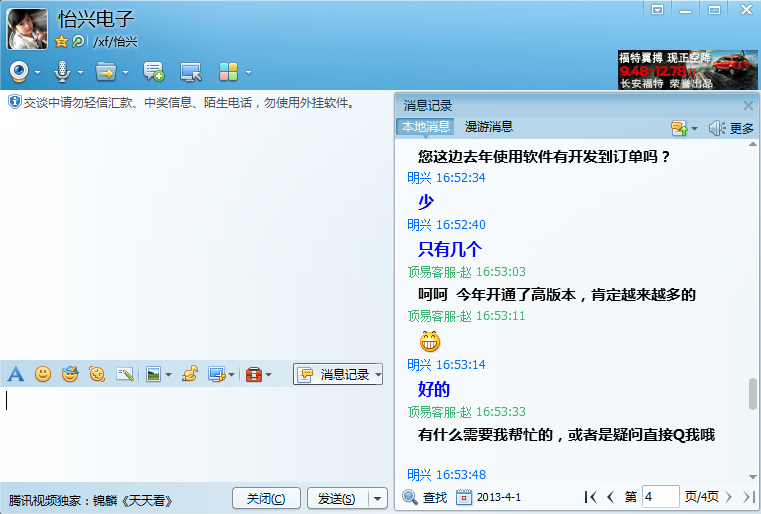Click the message history vertical scrollbar
761x514 pixels.
click(752, 394)
